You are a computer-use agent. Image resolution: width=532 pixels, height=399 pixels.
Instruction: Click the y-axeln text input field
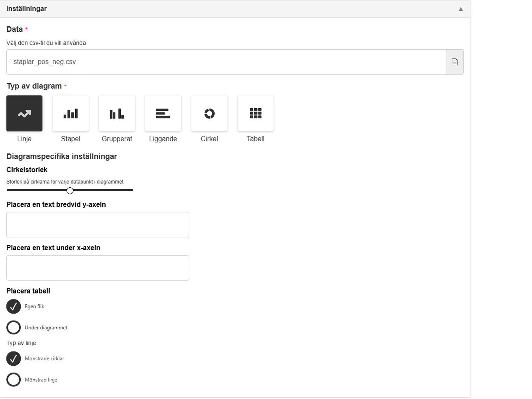click(97, 225)
